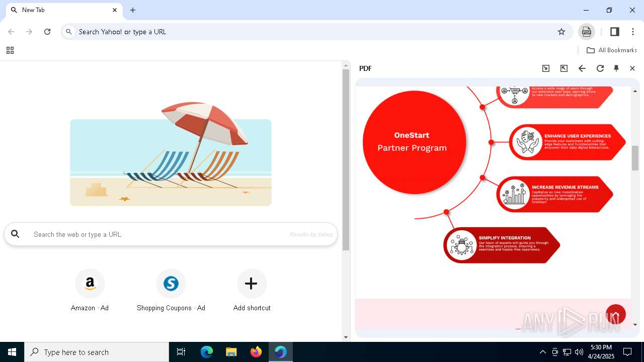The image size is (644, 362).
Task: Go forward to the next page
Action: click(x=29, y=32)
